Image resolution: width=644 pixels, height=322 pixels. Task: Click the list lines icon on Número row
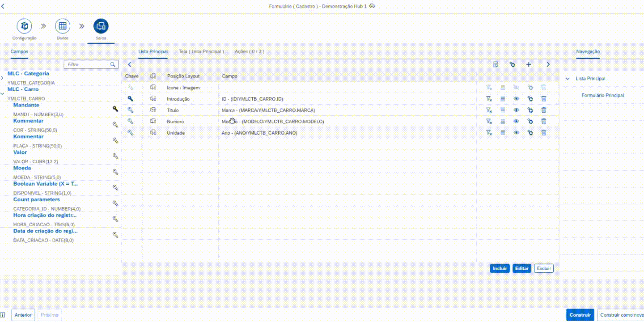pyautogui.click(x=503, y=121)
